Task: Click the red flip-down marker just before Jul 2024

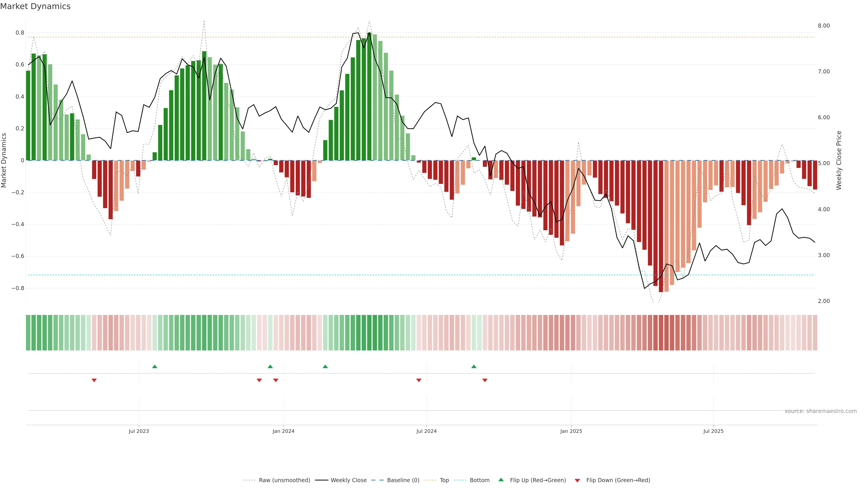Action: (419, 380)
